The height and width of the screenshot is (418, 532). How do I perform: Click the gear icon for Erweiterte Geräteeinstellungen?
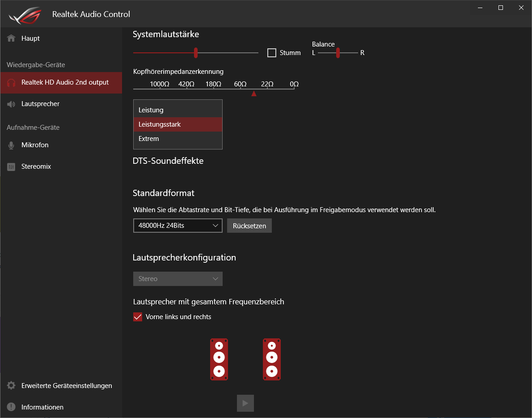[x=11, y=386]
